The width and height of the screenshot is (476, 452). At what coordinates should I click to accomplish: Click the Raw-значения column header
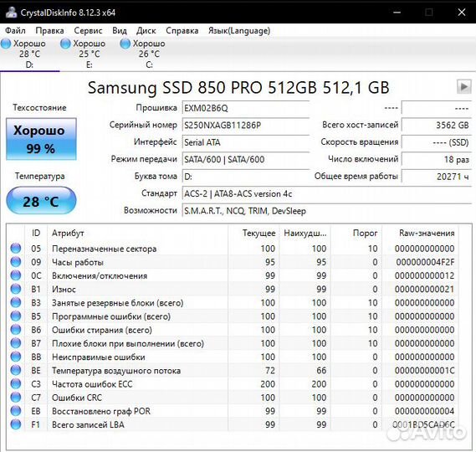point(421,233)
